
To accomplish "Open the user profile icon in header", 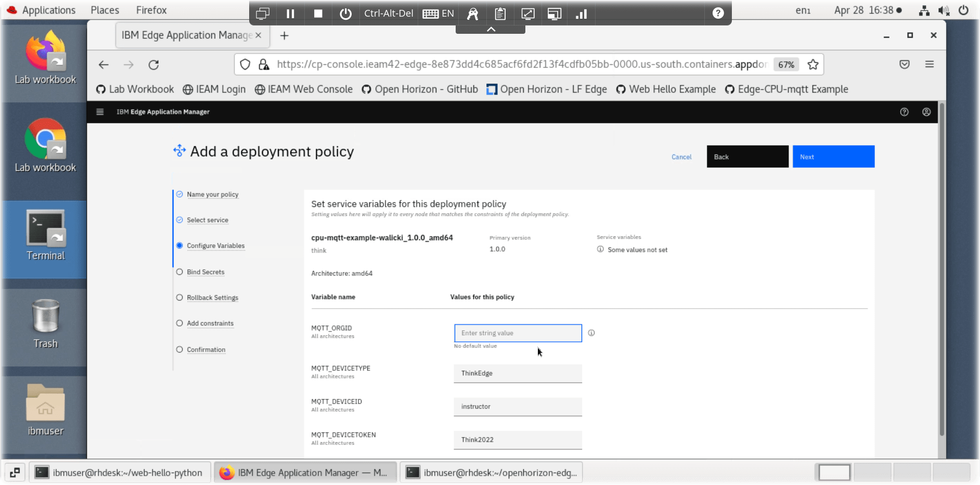I will pos(926,112).
